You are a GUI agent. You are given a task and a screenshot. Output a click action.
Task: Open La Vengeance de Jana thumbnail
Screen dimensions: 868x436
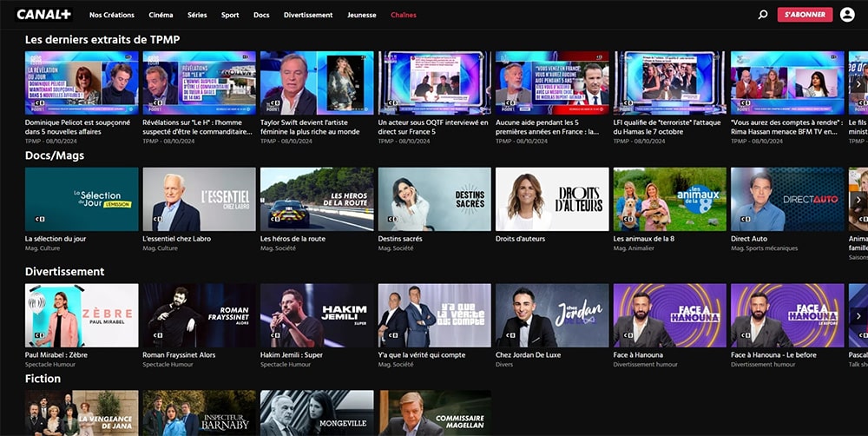click(x=82, y=413)
